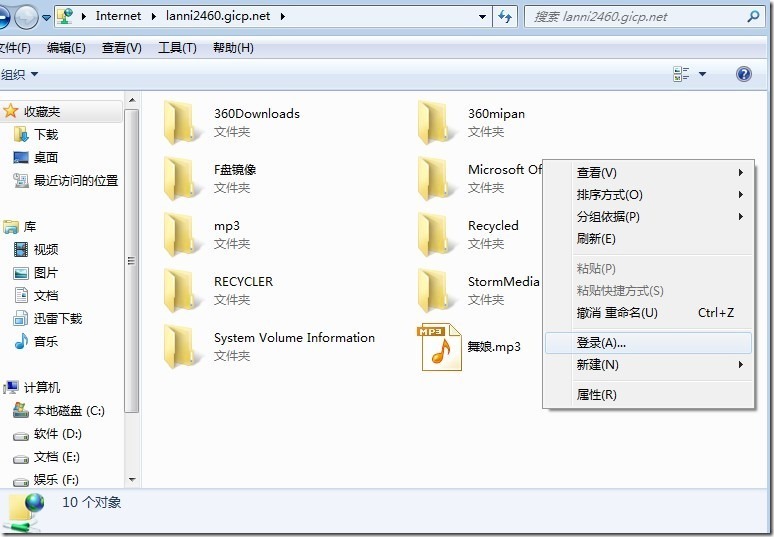This screenshot has height=537, width=774.
Task: Open 文档 (E:) drive
Action: [x=46, y=457]
